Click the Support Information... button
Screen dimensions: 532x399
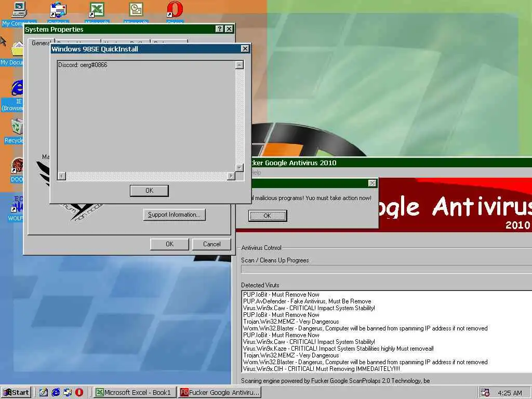tap(175, 215)
